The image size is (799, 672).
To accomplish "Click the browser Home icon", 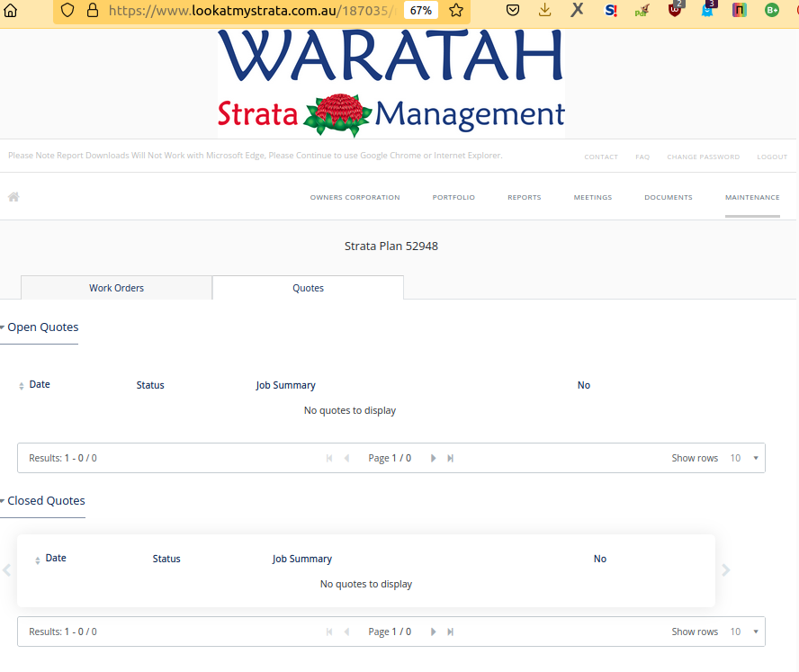I will point(10,10).
